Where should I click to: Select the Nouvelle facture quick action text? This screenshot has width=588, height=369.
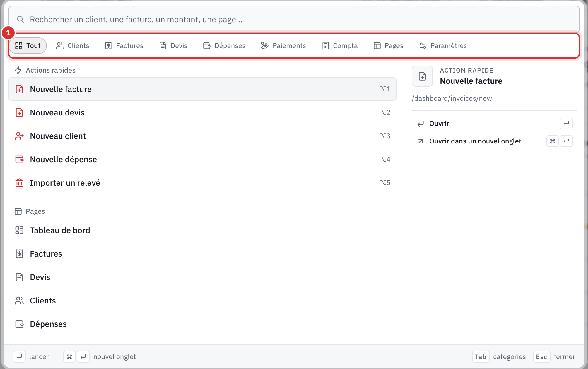point(61,89)
